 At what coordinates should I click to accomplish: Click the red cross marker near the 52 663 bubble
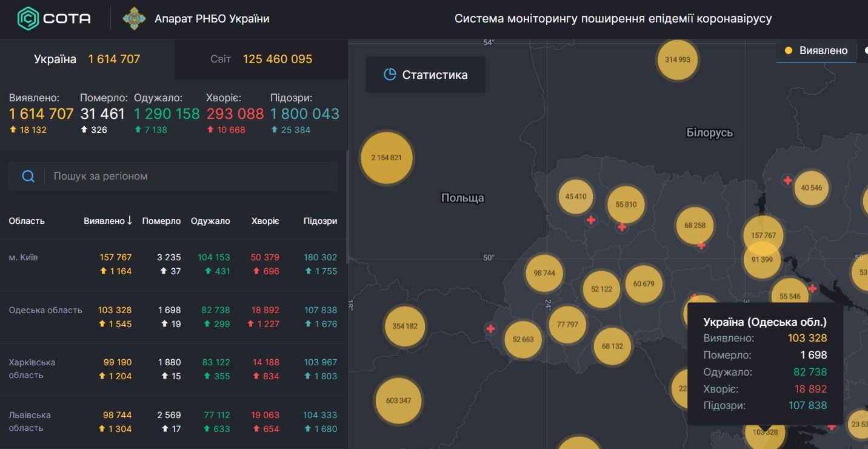(x=490, y=328)
